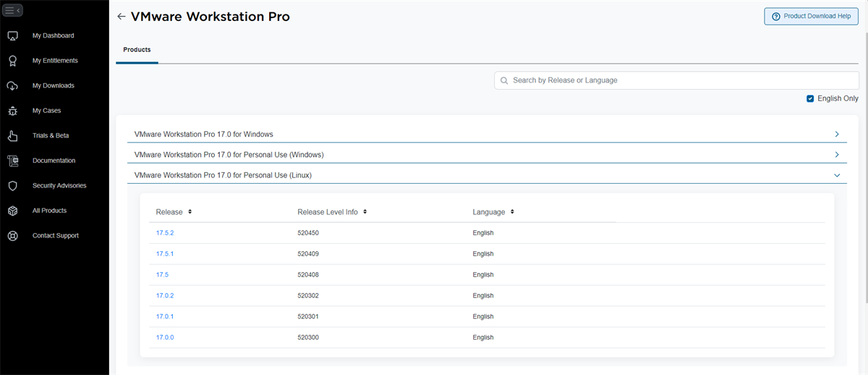Click release level value 520300
Viewport: 868px width, 375px height.
pyautogui.click(x=308, y=337)
